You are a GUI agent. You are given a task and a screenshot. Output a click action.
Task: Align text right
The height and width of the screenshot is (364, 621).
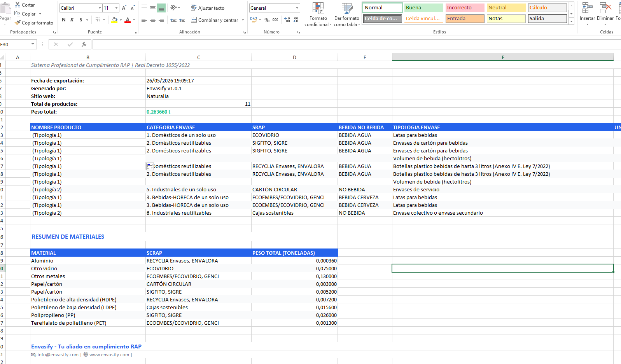(161, 20)
